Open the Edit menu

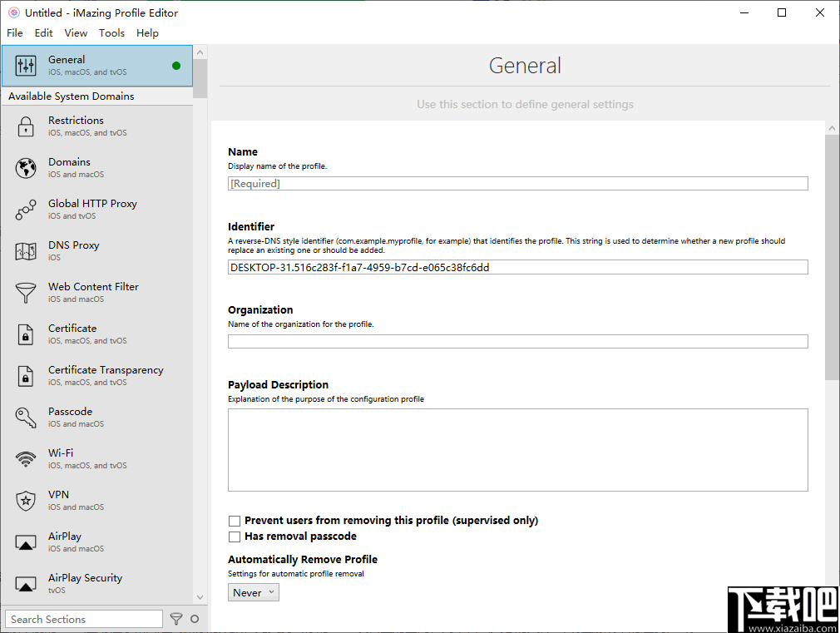tap(43, 33)
